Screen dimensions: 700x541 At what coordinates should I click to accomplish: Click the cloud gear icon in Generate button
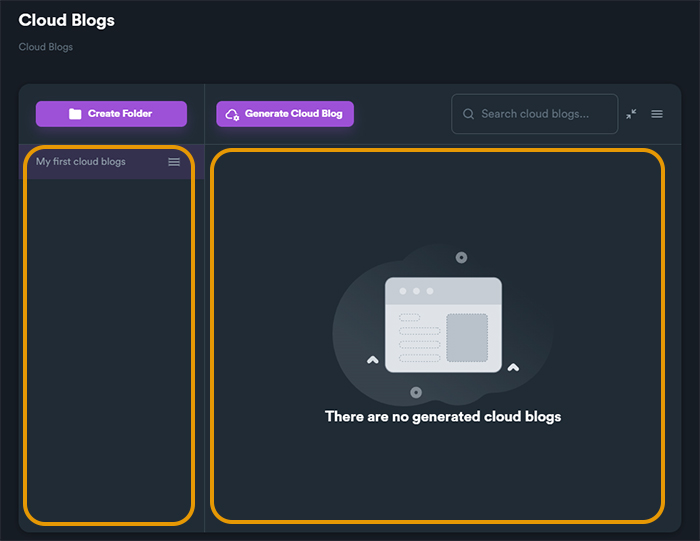[x=232, y=114]
